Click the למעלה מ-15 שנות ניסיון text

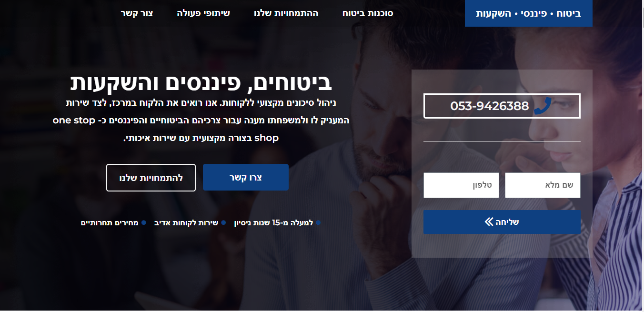[x=273, y=222]
